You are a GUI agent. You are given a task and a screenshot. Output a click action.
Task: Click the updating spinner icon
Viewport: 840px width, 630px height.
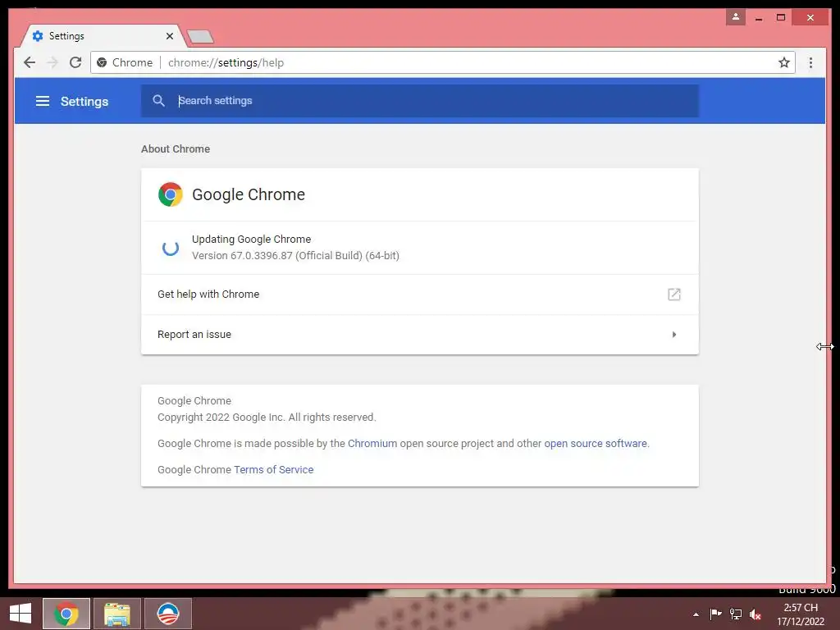[x=171, y=248]
